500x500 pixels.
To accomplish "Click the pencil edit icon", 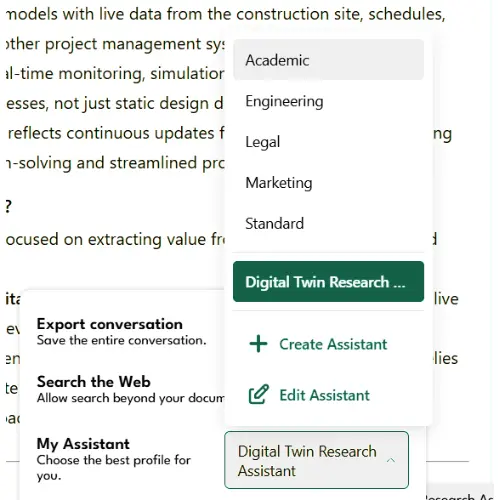I will [x=259, y=395].
